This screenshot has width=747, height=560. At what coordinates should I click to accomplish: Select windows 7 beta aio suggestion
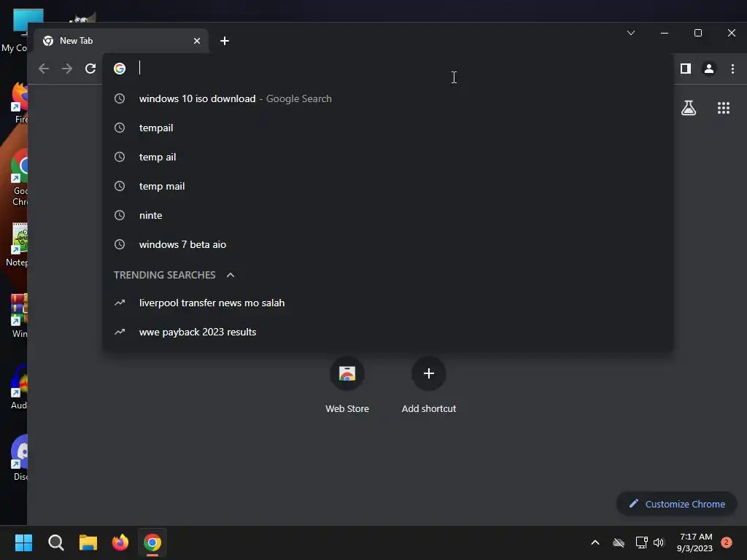(388, 244)
